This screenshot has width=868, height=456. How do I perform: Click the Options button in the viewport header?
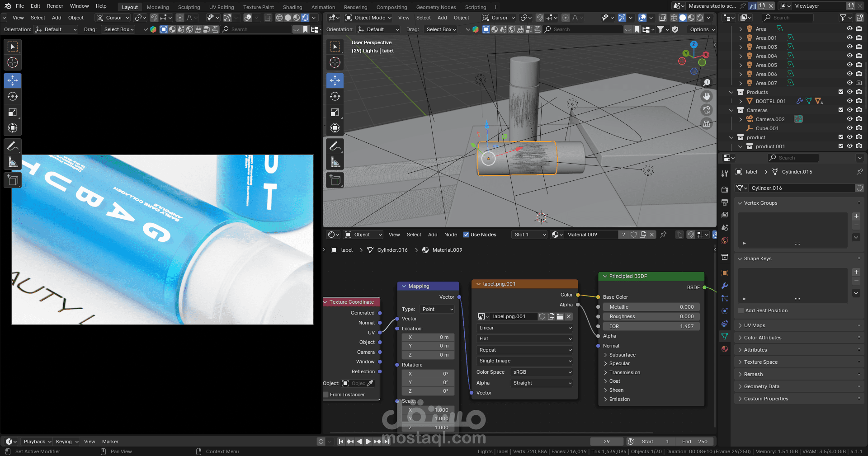point(702,29)
